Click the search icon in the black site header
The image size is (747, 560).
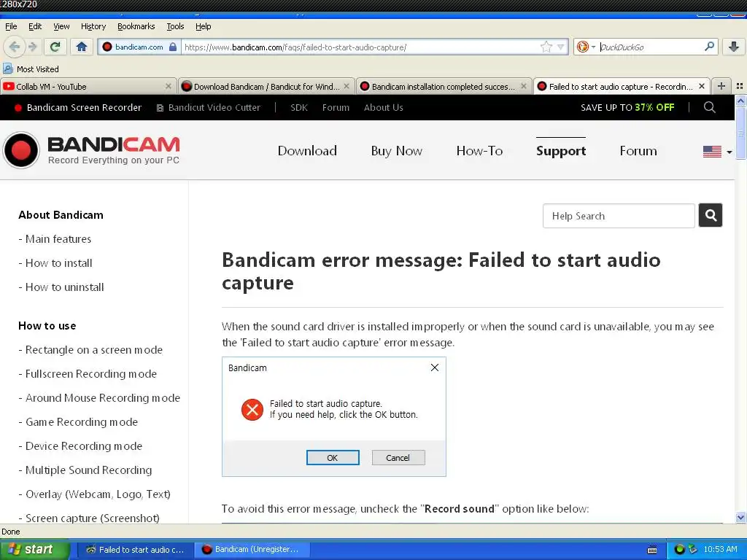coord(709,107)
